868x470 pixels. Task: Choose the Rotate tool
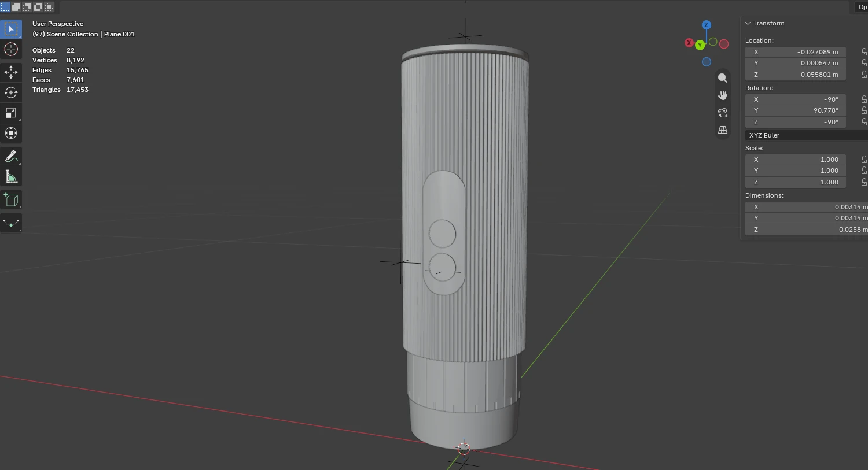click(x=11, y=92)
